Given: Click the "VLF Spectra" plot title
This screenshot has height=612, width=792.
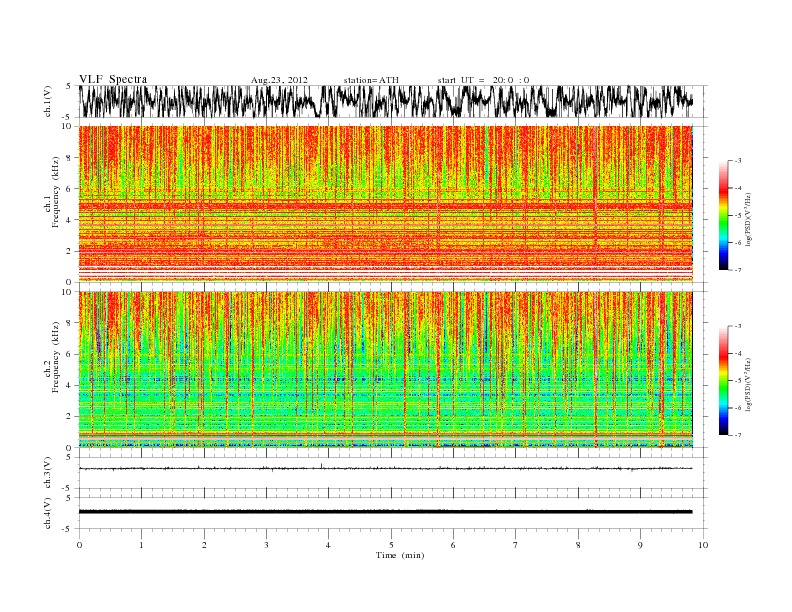Looking at the screenshot, I should click(x=113, y=79).
